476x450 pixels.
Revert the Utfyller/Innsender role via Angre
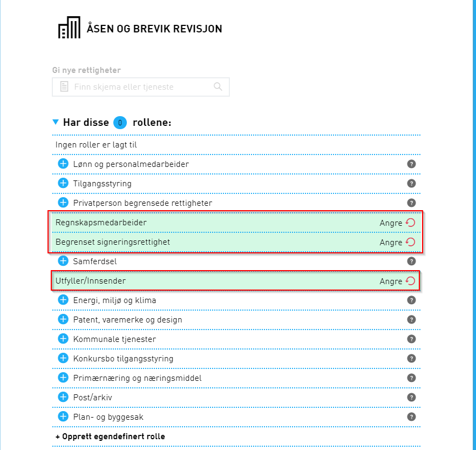tap(397, 281)
